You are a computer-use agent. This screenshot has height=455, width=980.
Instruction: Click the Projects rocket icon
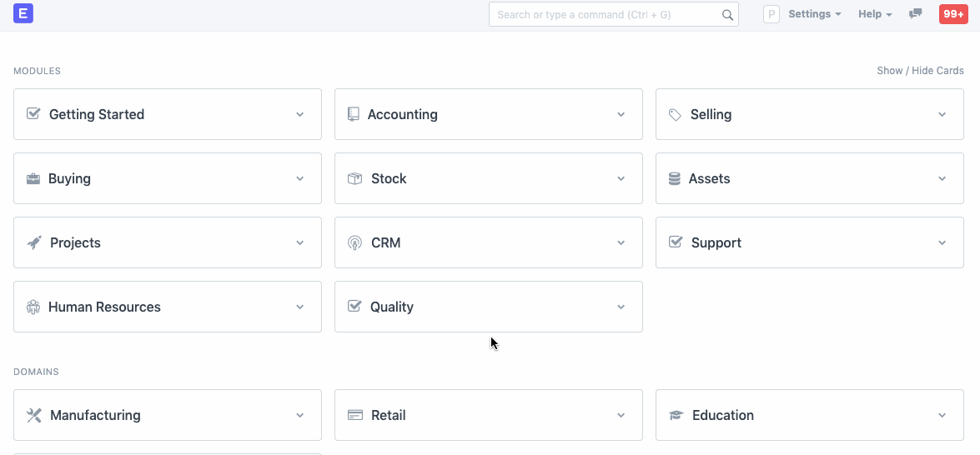pos(34,242)
